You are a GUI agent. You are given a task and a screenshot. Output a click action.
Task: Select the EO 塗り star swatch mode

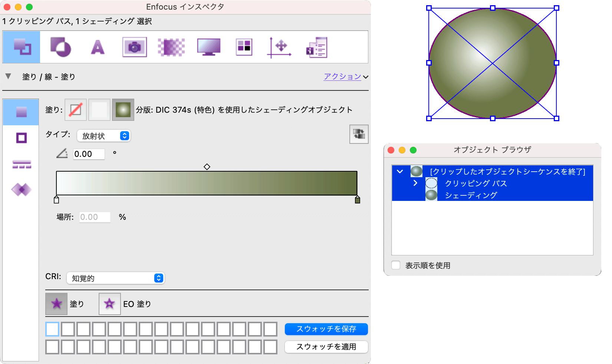click(110, 304)
